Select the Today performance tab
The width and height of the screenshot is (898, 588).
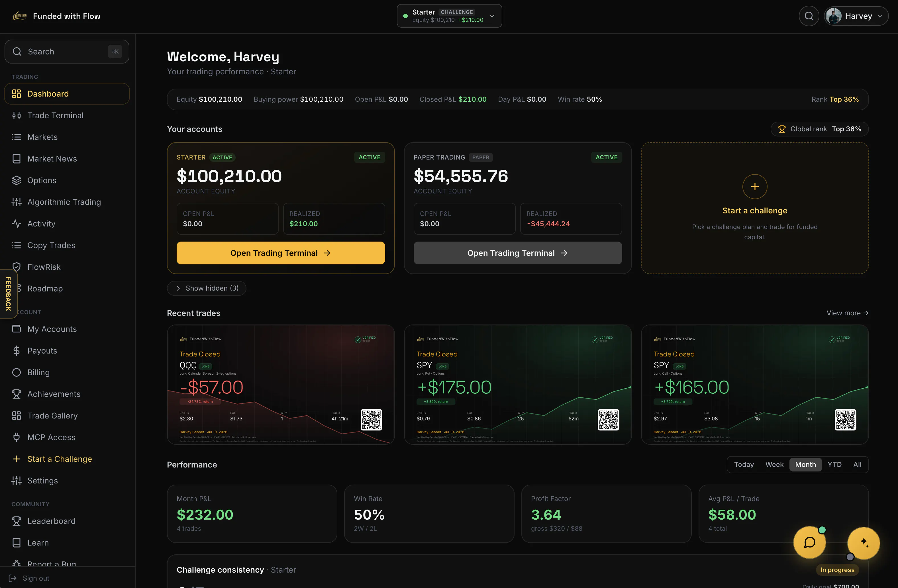pos(744,465)
